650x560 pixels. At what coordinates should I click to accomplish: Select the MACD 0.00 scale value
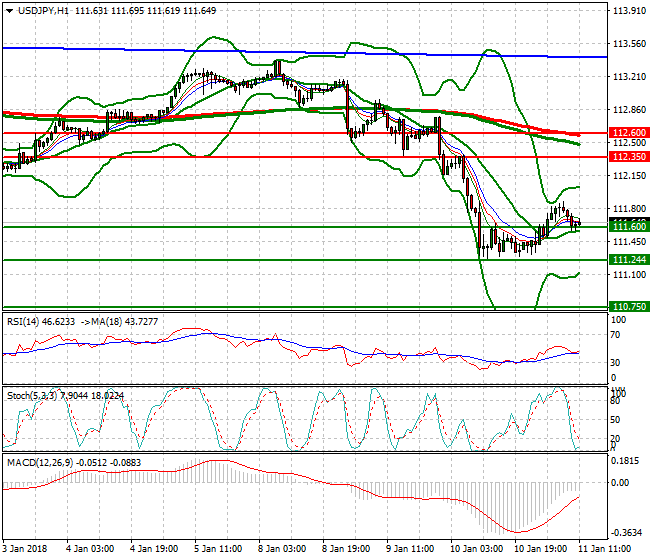tap(620, 483)
